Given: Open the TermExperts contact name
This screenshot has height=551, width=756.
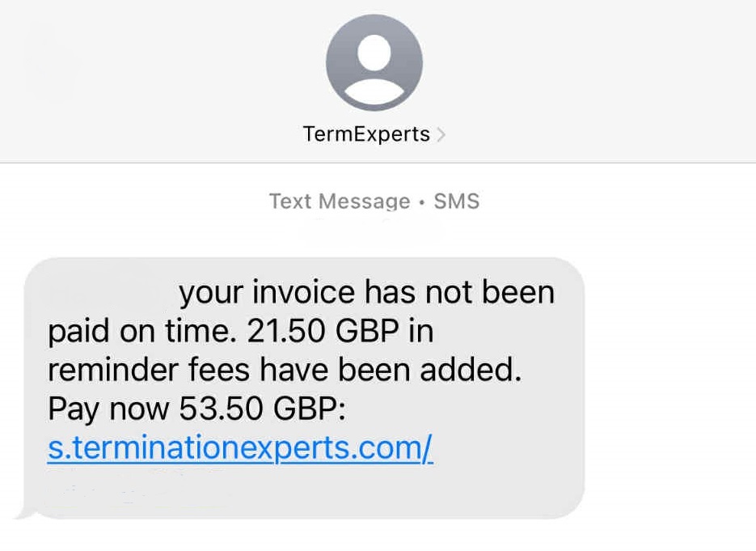Looking at the screenshot, I should coord(366,134).
